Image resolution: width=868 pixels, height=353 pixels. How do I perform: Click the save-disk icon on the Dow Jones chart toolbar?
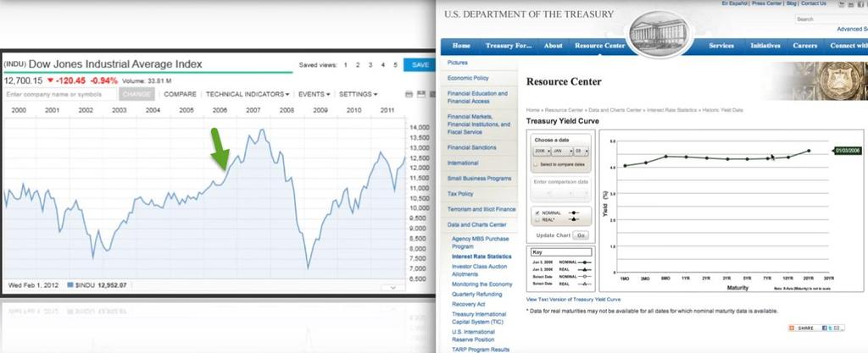click(x=421, y=95)
